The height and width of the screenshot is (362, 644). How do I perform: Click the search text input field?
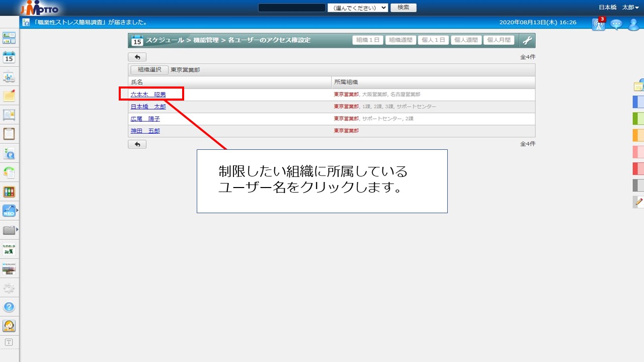[291, 8]
